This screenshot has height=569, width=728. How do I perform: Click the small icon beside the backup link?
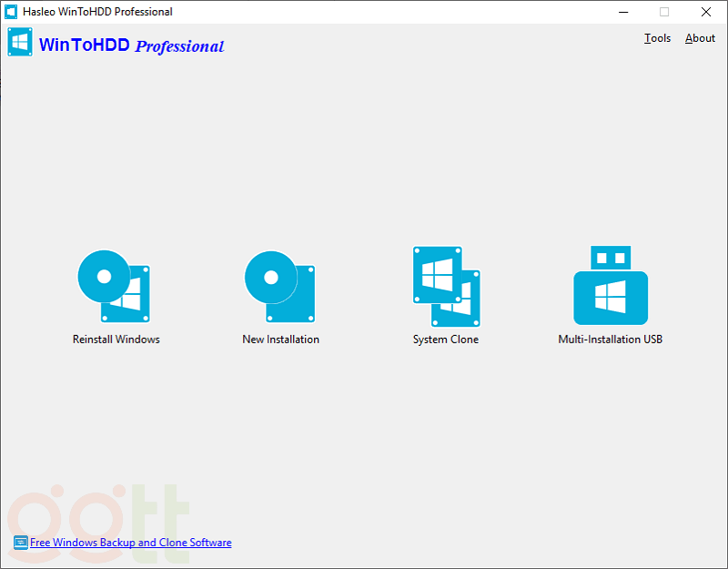tap(20, 543)
